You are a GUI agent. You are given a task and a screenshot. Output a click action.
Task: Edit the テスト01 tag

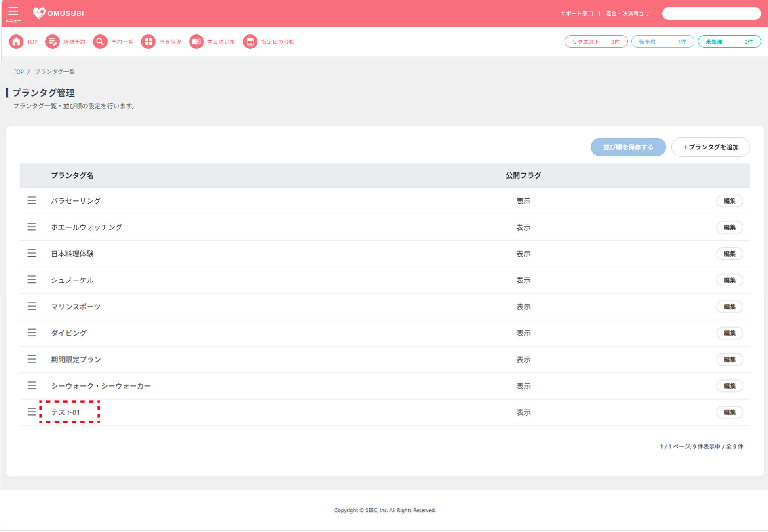(x=730, y=412)
